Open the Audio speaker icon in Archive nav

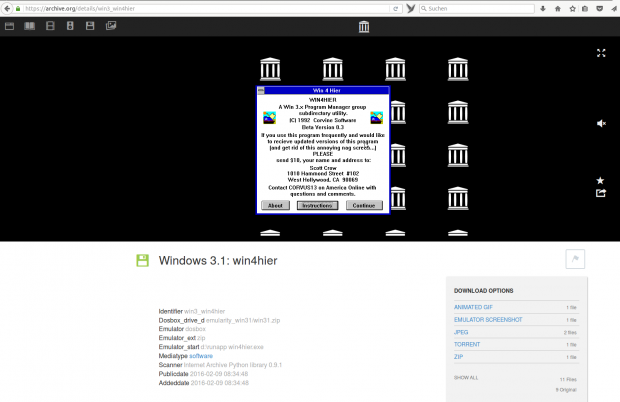coord(70,26)
